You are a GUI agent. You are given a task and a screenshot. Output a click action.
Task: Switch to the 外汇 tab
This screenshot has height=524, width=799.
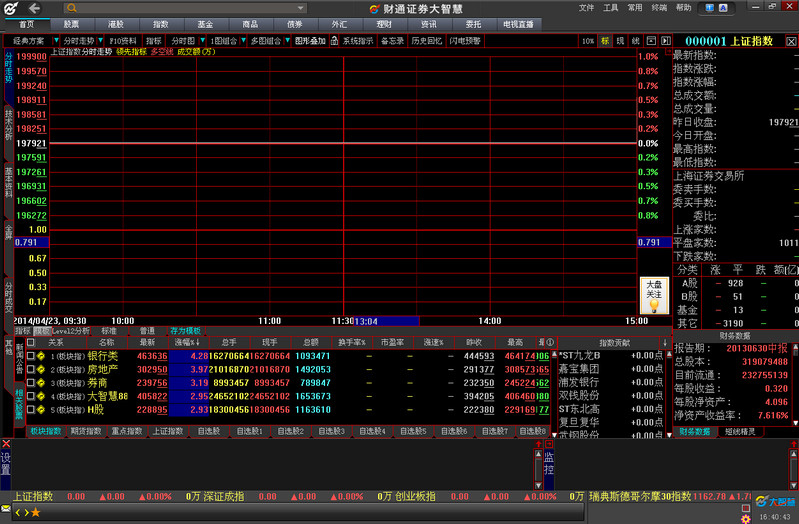tap(339, 24)
